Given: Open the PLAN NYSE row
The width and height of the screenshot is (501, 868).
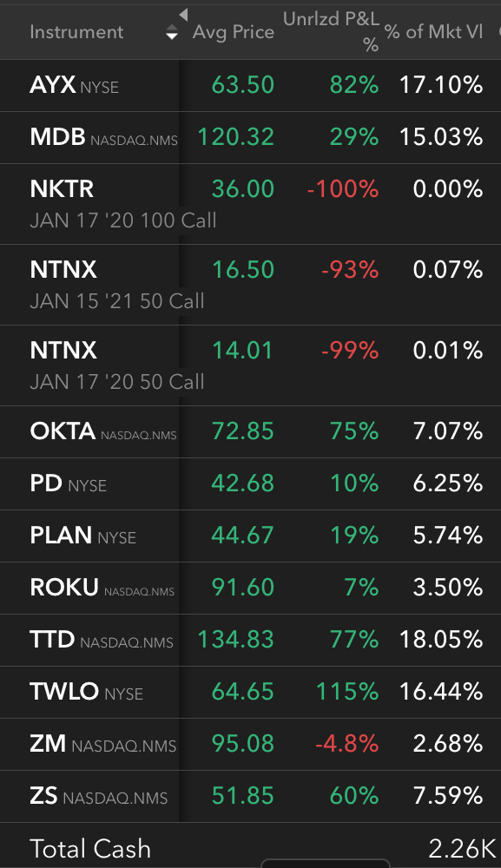Looking at the screenshot, I should tap(250, 536).
